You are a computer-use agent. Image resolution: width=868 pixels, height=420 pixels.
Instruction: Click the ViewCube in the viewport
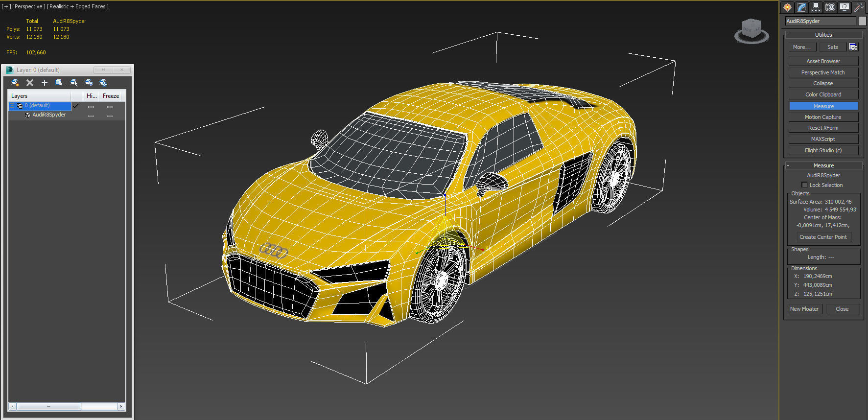pyautogui.click(x=751, y=30)
